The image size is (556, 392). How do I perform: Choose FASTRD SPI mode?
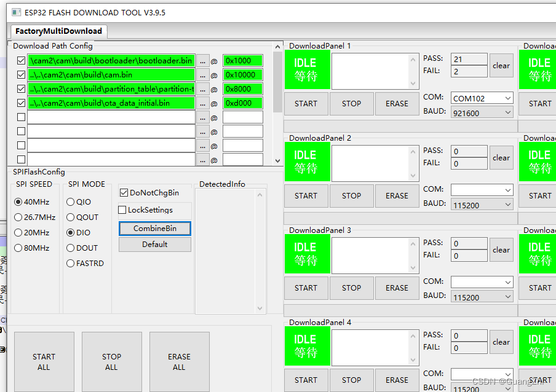pyautogui.click(x=70, y=263)
